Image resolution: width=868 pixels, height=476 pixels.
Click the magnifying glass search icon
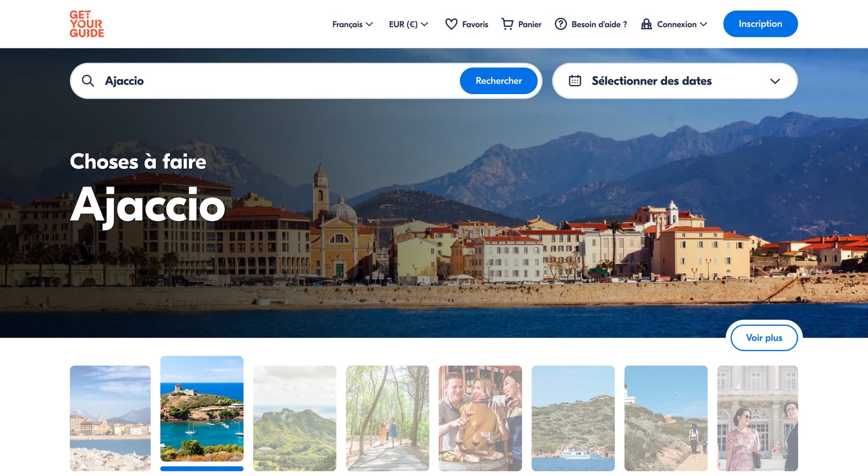click(88, 81)
